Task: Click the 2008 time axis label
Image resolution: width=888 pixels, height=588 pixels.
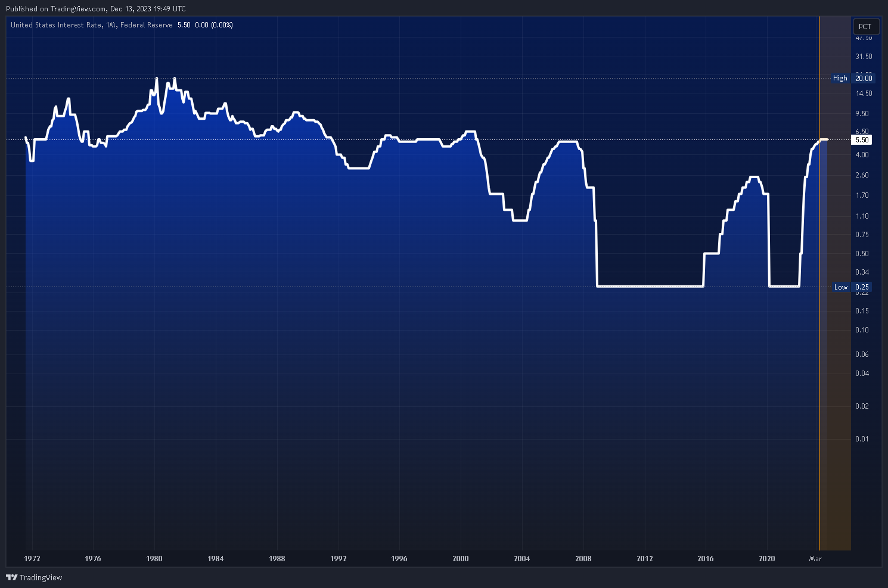Action: [x=583, y=559]
